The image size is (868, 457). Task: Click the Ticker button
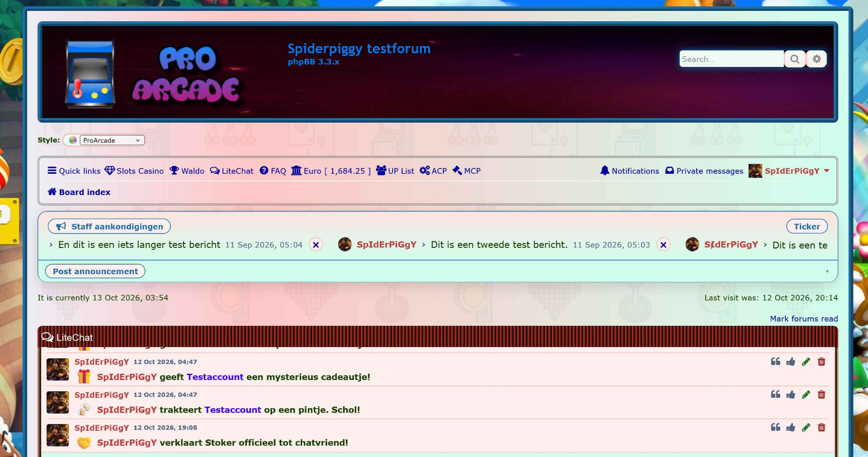point(807,226)
